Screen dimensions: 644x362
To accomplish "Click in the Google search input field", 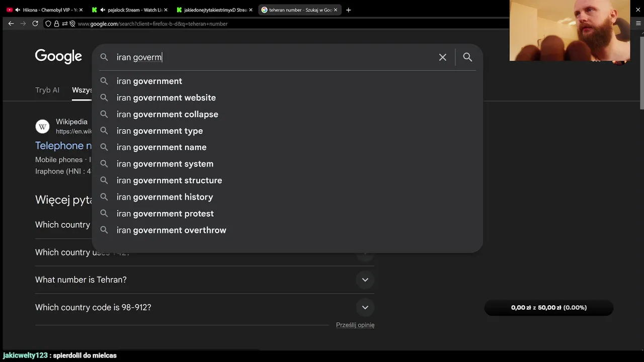I will pos(272,57).
